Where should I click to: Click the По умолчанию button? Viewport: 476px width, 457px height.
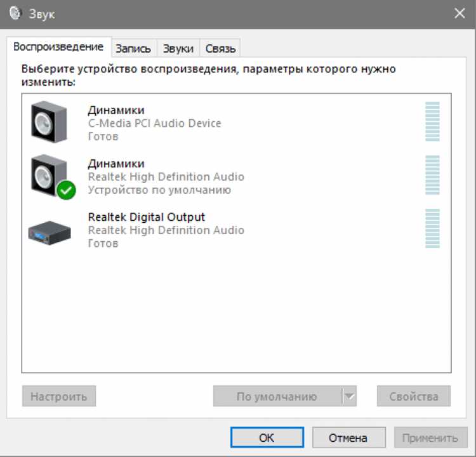click(x=277, y=396)
